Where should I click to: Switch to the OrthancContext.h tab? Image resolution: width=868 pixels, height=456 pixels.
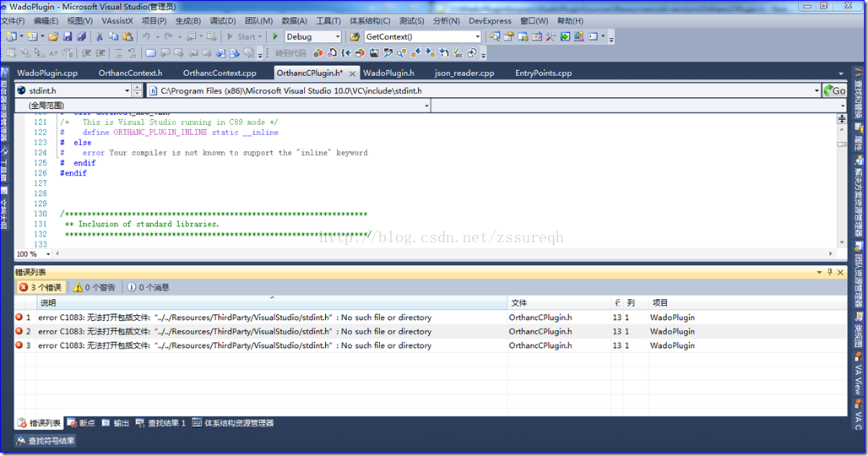130,73
